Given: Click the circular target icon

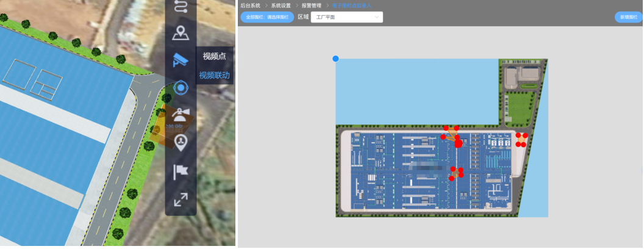Looking at the screenshot, I should pyautogui.click(x=181, y=88).
